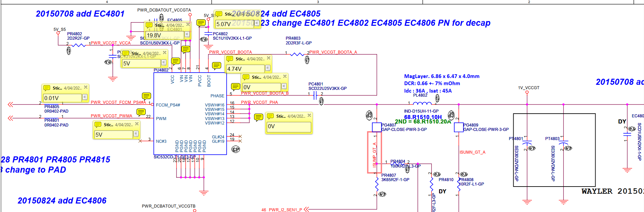
Task: Click the PR4802 resistor label
Action: (x=75, y=34)
